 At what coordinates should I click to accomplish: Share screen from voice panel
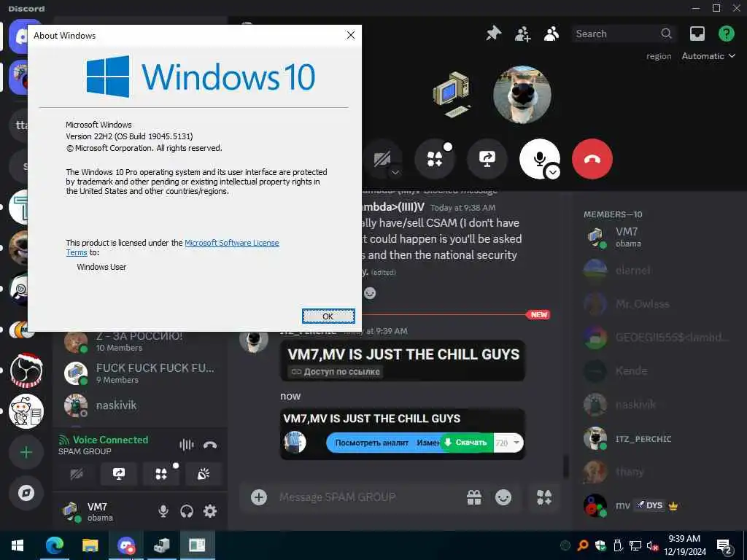coord(119,474)
